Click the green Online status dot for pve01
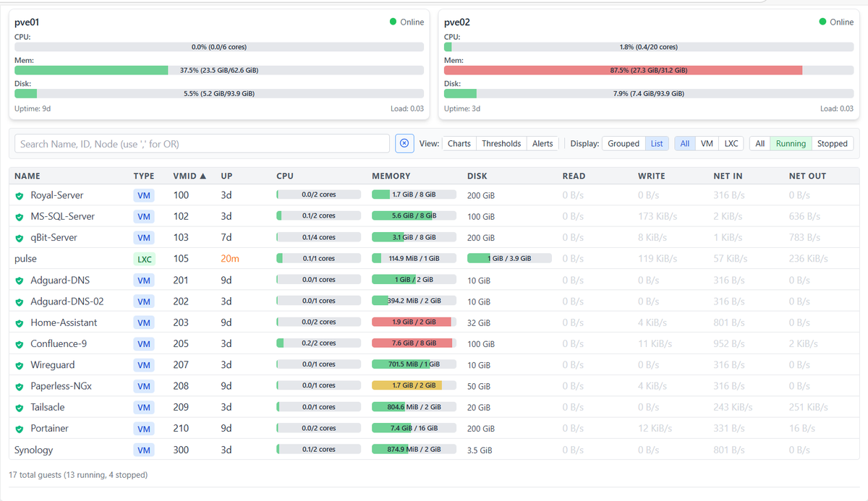 393,22
